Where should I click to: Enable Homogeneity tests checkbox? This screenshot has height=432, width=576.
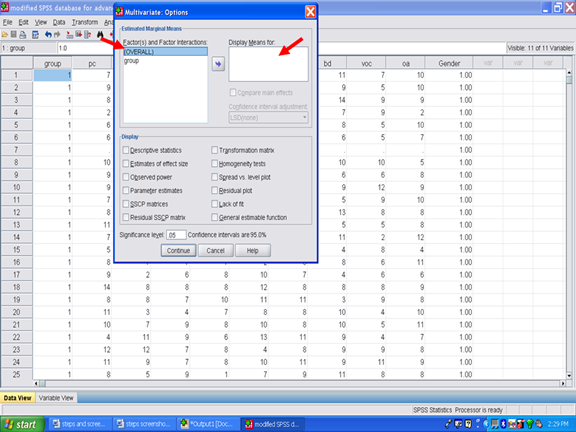click(x=215, y=163)
